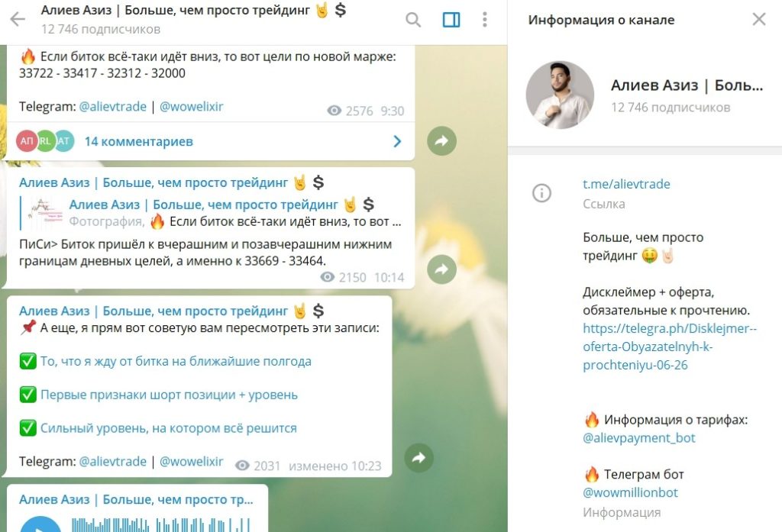Go back using the header arrow
Viewport: 782px width, 532px height.
point(18,19)
